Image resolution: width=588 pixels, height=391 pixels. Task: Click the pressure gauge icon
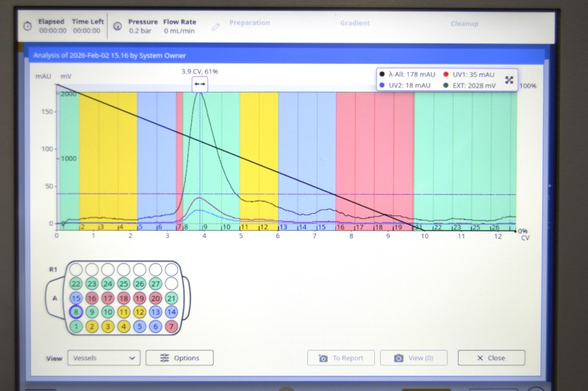click(118, 26)
